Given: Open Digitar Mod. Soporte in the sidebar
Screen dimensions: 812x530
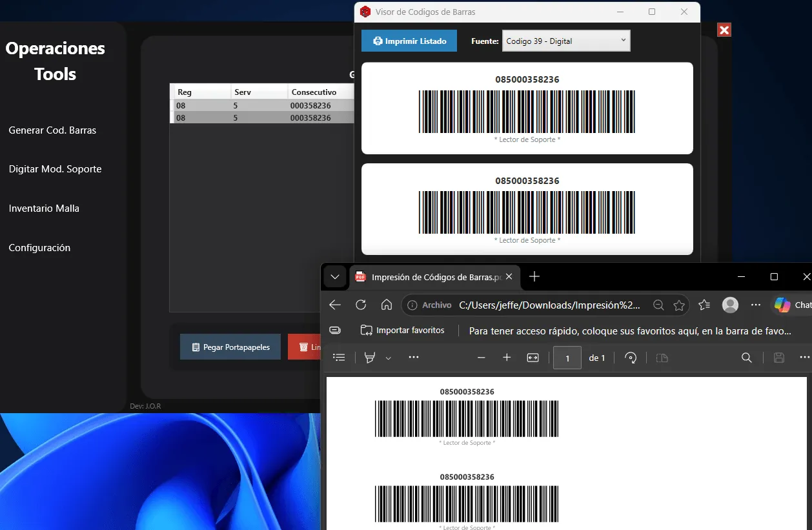Looking at the screenshot, I should (55, 168).
